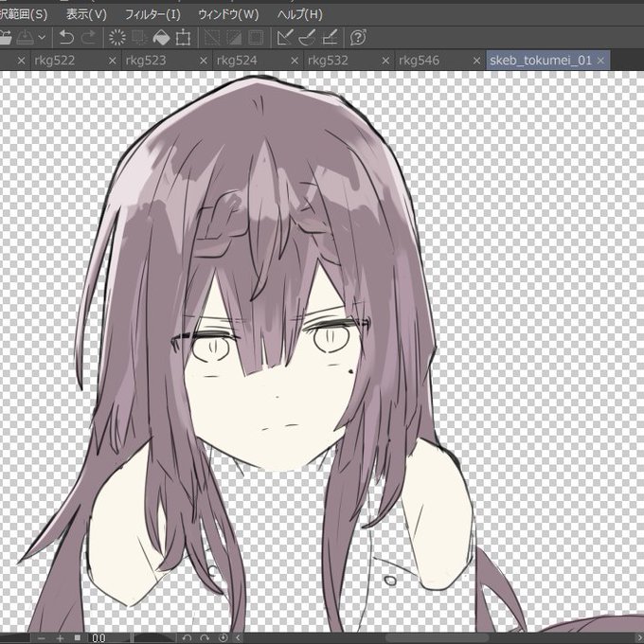Click the canvas rotate-left icon at bottom
Screen dimensions: 644x644
coord(187,637)
